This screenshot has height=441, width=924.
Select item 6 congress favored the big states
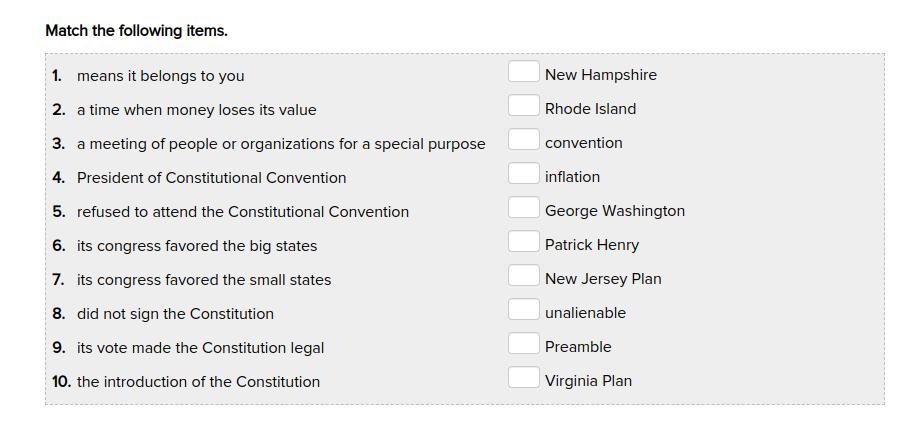click(197, 246)
